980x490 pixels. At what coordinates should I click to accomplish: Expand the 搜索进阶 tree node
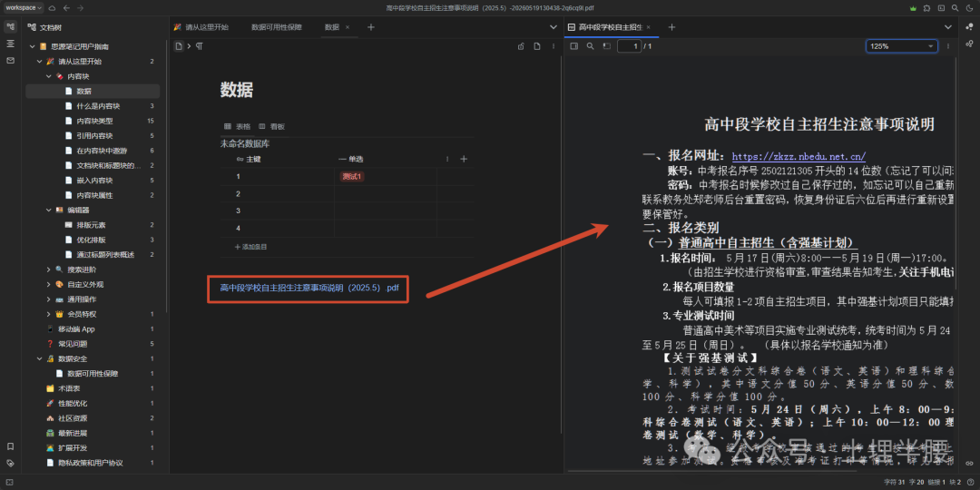(x=49, y=269)
